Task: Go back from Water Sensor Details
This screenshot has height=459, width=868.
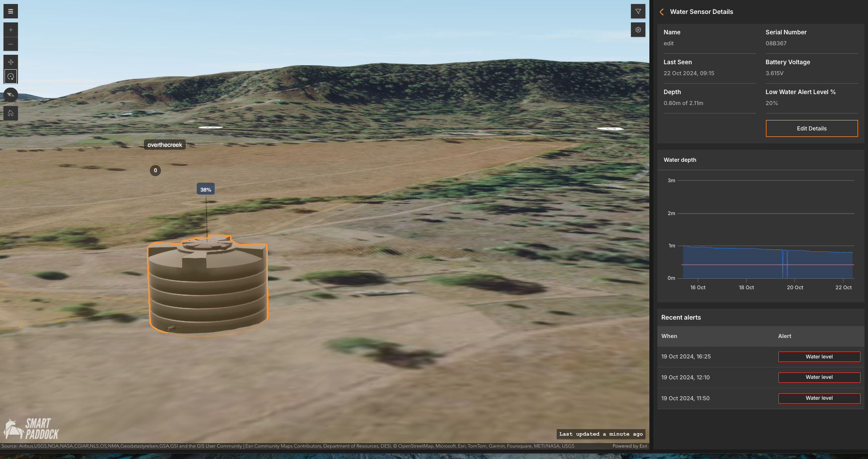Action: tap(662, 12)
